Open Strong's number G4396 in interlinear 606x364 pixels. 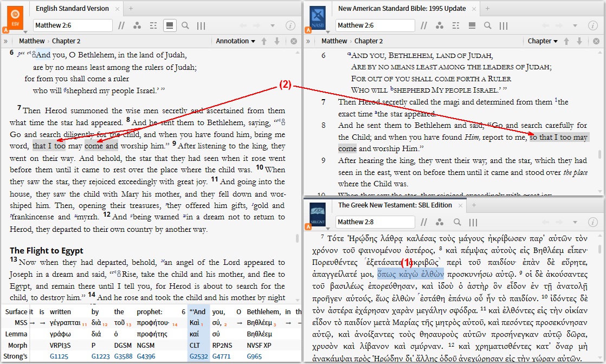click(x=146, y=356)
